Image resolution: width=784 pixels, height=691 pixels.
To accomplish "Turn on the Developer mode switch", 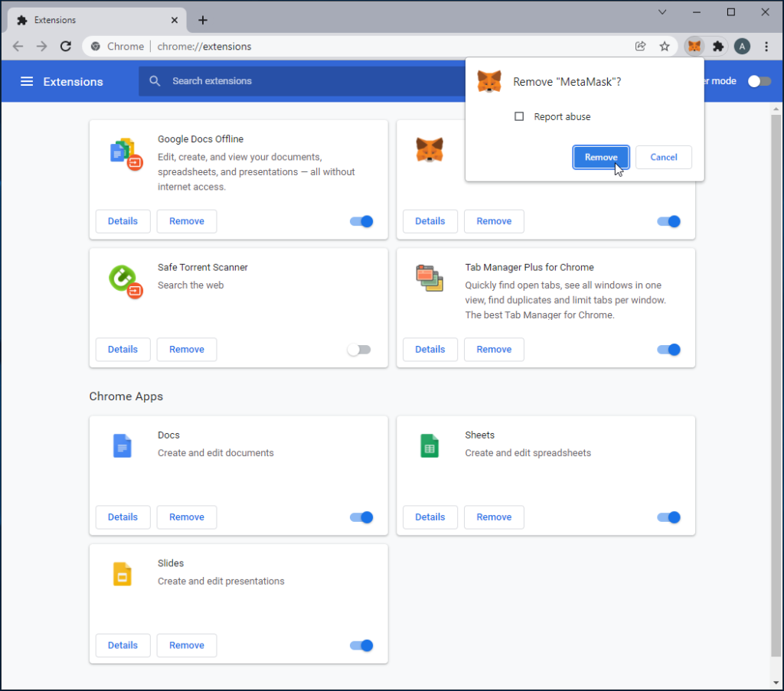I will coord(759,82).
